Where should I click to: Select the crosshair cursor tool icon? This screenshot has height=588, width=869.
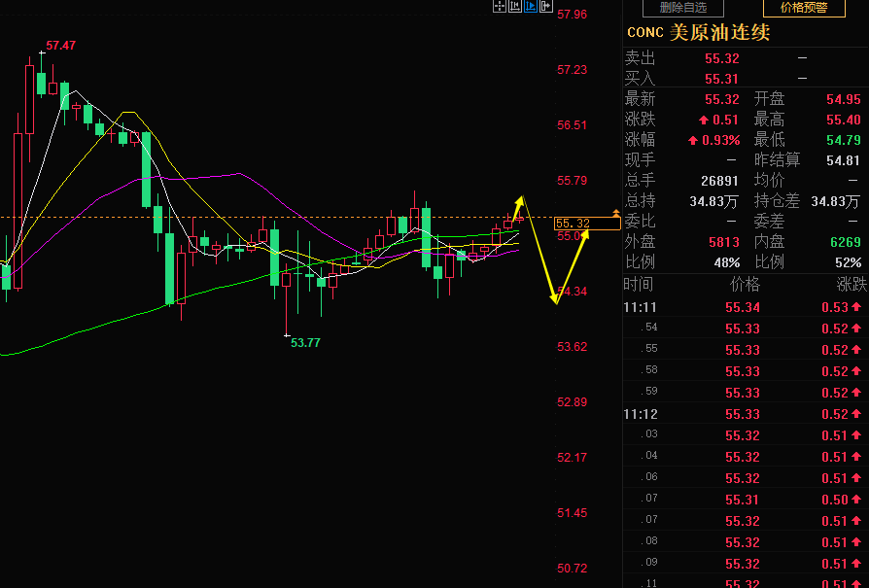(500, 6)
